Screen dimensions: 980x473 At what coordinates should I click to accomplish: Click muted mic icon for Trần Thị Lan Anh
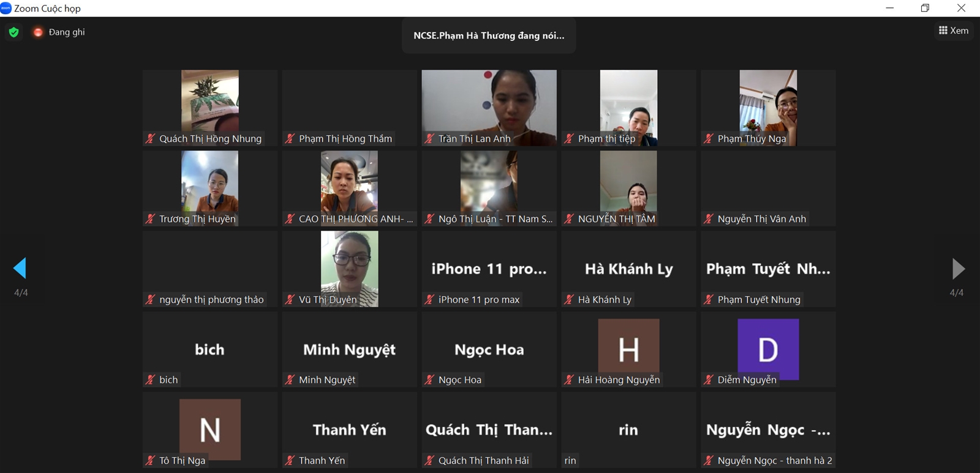point(429,138)
